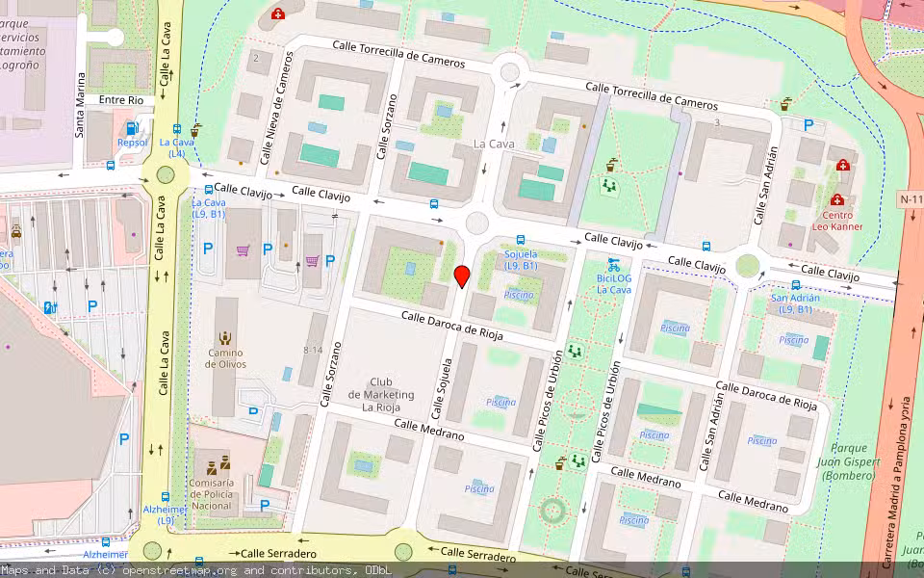Click the 'Carretera Madrid a Pamplona' road label

[x=896, y=483]
